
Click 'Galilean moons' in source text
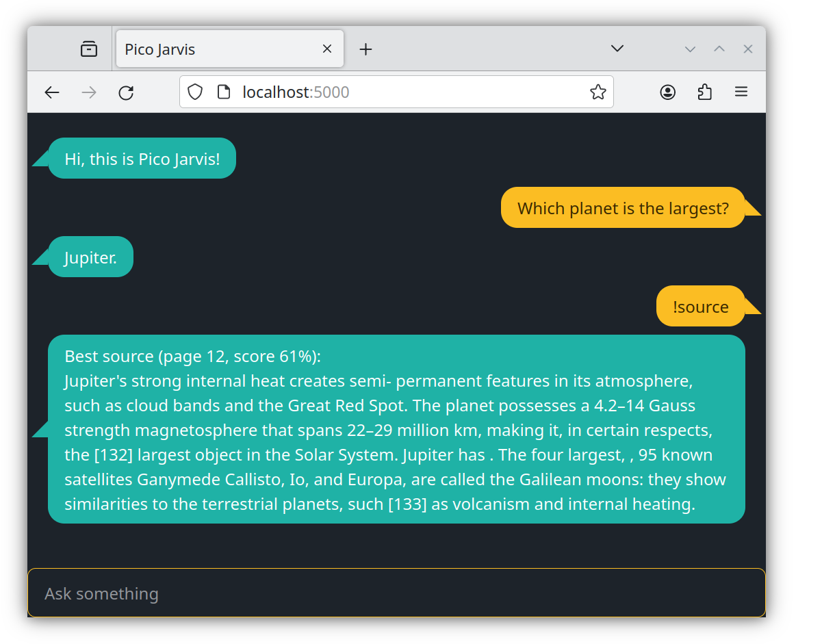[578, 480]
